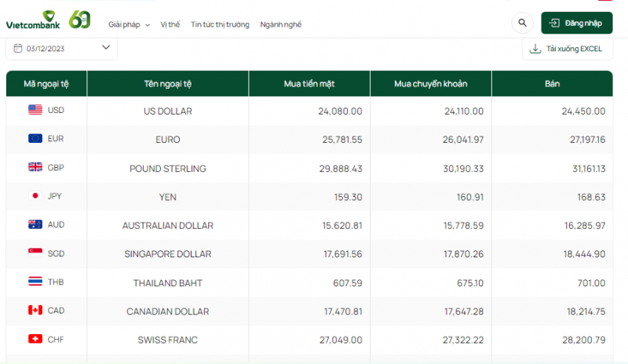Image resolution: width=628 pixels, height=364 pixels.
Task: Click the calendar icon beside the date
Action: pyautogui.click(x=17, y=48)
